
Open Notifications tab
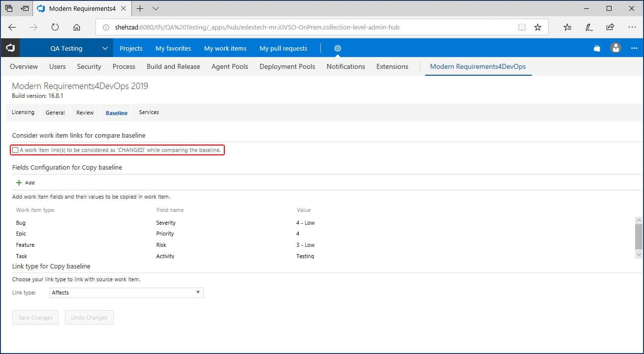click(x=346, y=66)
